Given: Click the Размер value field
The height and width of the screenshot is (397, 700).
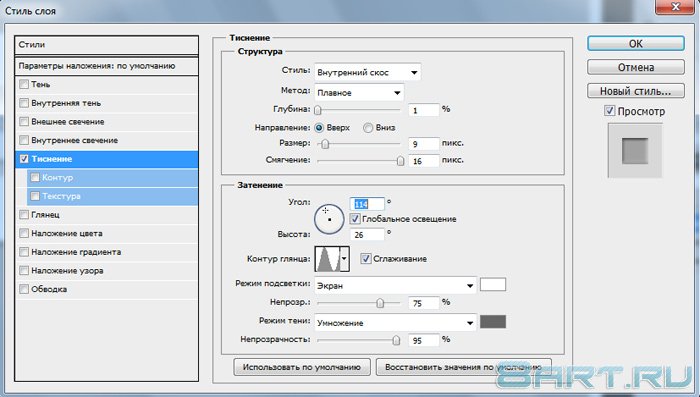Looking at the screenshot, I should coord(424,144).
